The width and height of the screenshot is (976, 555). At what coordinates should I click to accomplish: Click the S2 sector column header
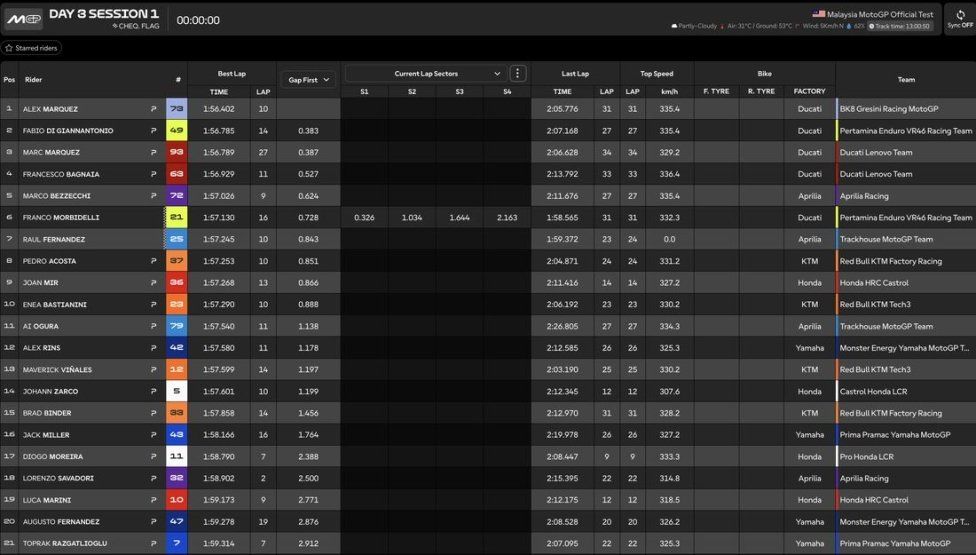tap(412, 91)
